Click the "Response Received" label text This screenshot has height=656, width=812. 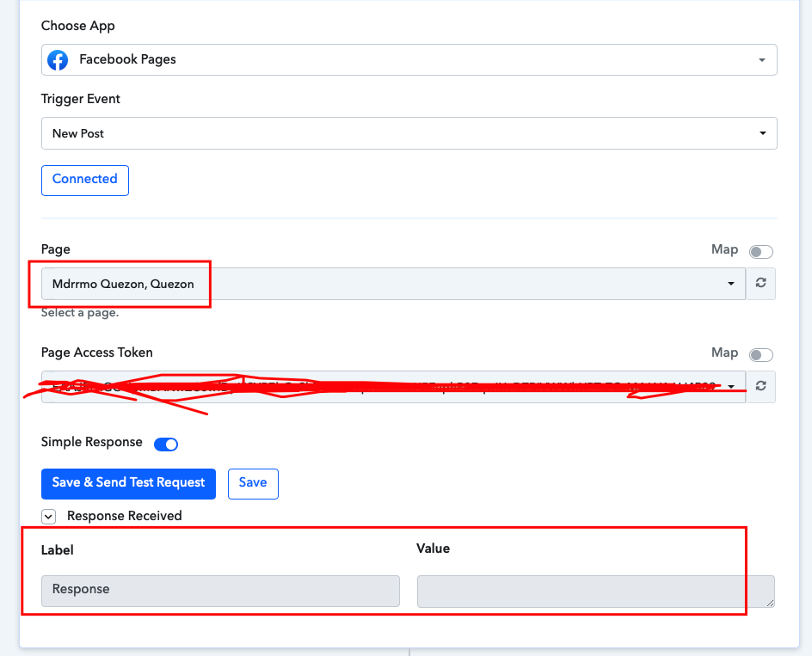(124, 516)
